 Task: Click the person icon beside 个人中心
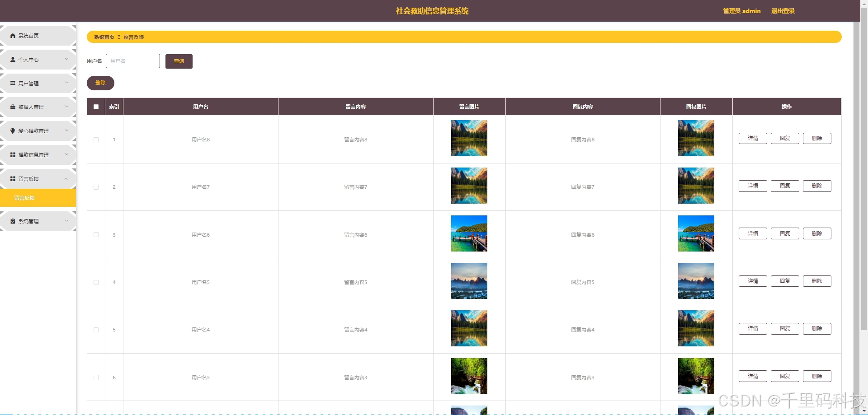click(x=13, y=60)
